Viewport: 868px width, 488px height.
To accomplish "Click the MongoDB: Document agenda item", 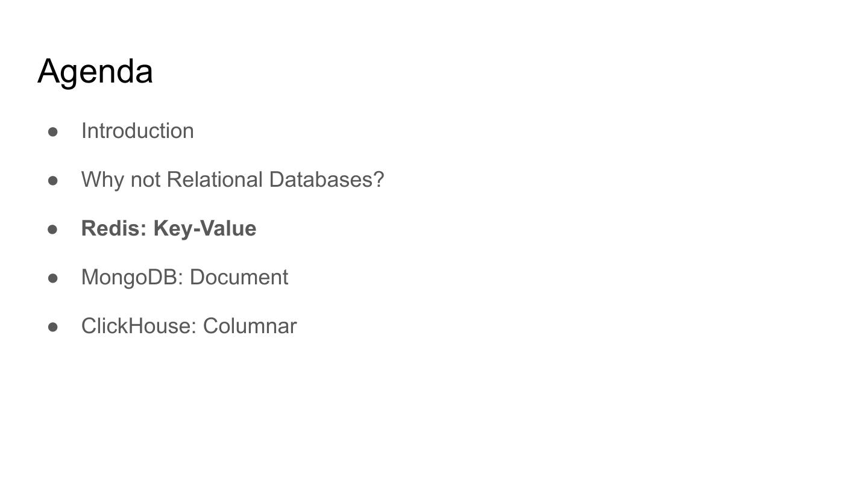I will [184, 277].
